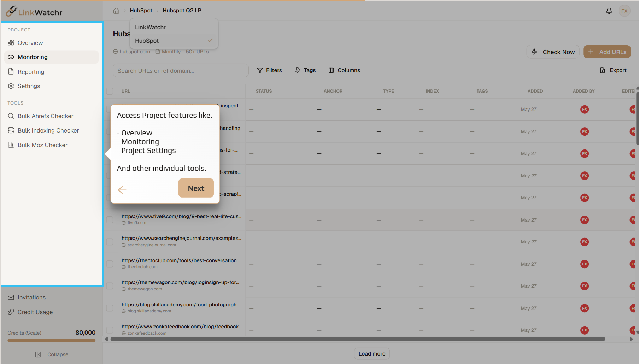Check the searchenginejournal.com row checkbox
Viewport: 639px width, 364px height.
coord(110,242)
